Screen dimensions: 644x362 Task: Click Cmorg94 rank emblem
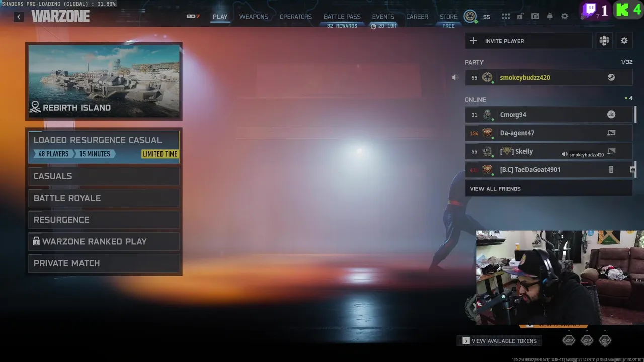pos(487,115)
